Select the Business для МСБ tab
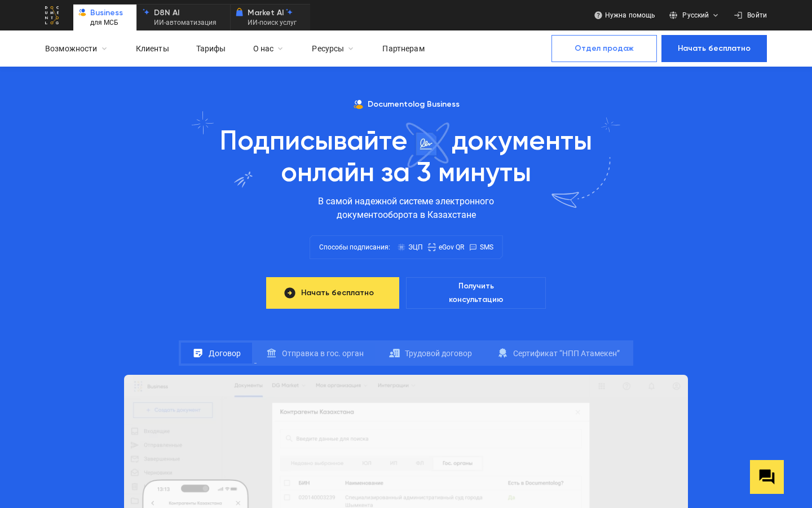 105,17
